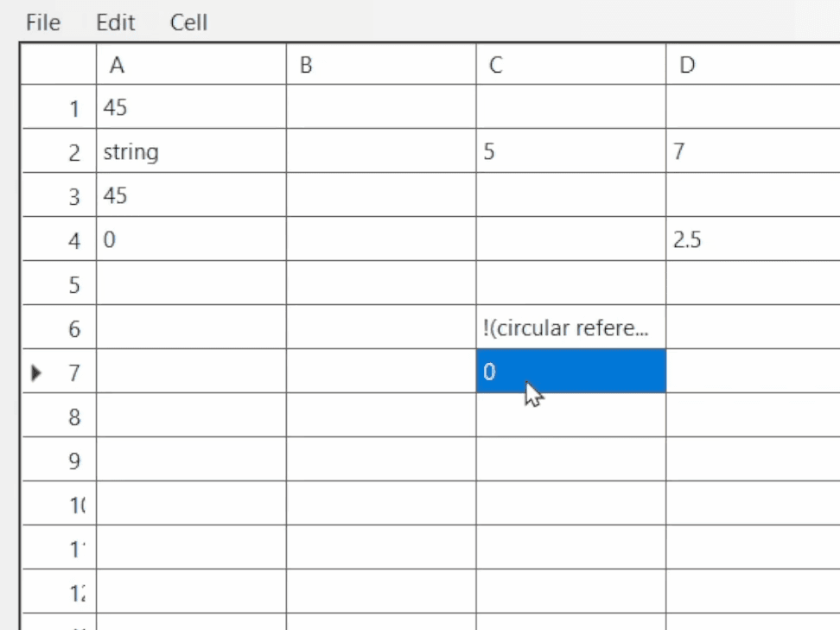The width and height of the screenshot is (840, 630).
Task: Select column B header
Action: (381, 64)
